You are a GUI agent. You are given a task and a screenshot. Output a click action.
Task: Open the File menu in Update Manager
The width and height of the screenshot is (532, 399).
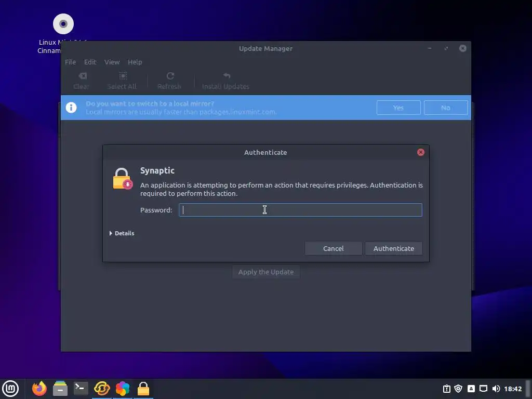tap(70, 62)
